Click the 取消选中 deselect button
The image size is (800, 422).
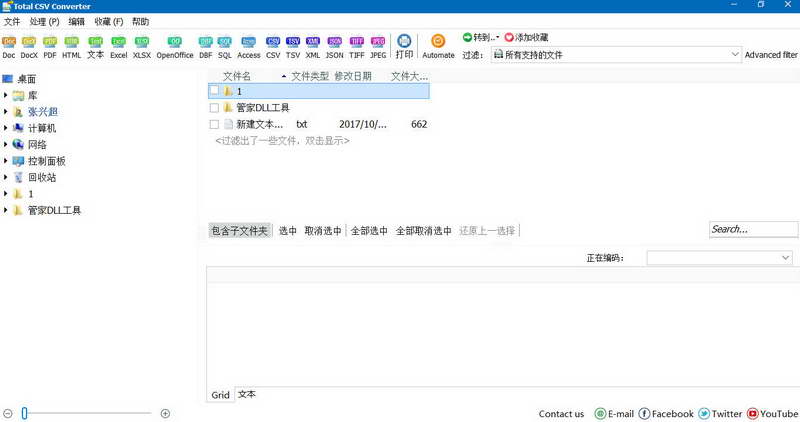click(x=323, y=231)
